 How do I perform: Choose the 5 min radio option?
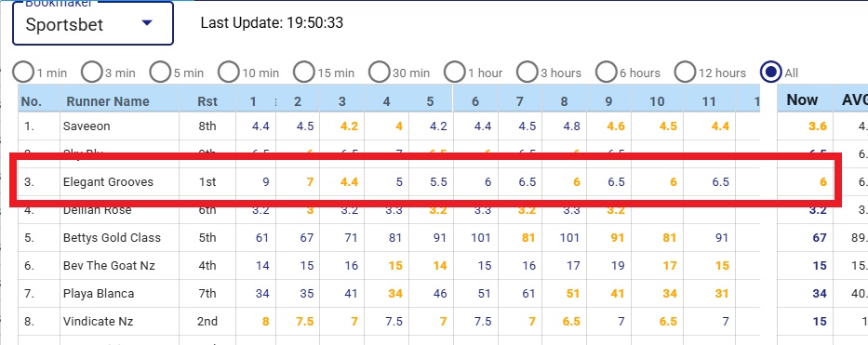click(160, 72)
